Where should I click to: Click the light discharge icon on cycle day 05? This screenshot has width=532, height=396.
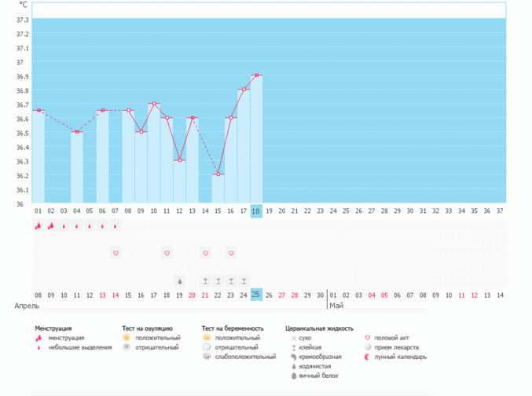[x=90, y=226]
